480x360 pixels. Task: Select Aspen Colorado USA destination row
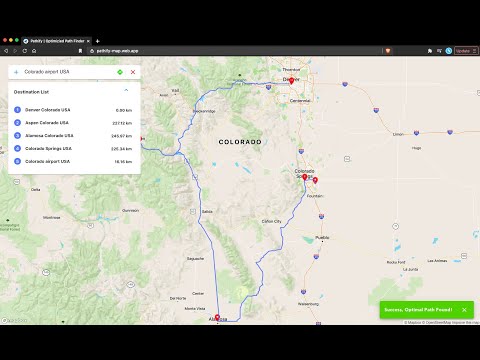pos(74,123)
